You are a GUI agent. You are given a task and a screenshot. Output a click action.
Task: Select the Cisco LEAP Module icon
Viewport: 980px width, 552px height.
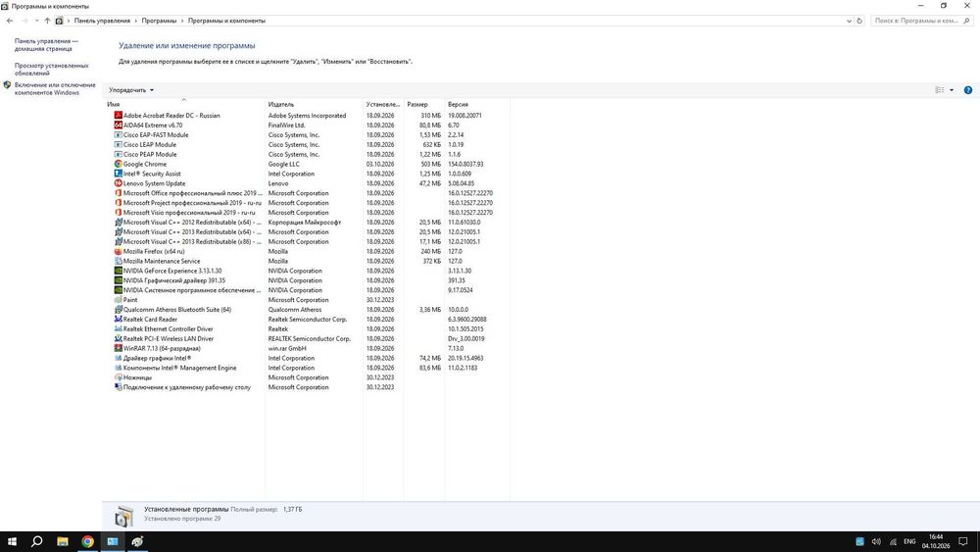tap(119, 144)
